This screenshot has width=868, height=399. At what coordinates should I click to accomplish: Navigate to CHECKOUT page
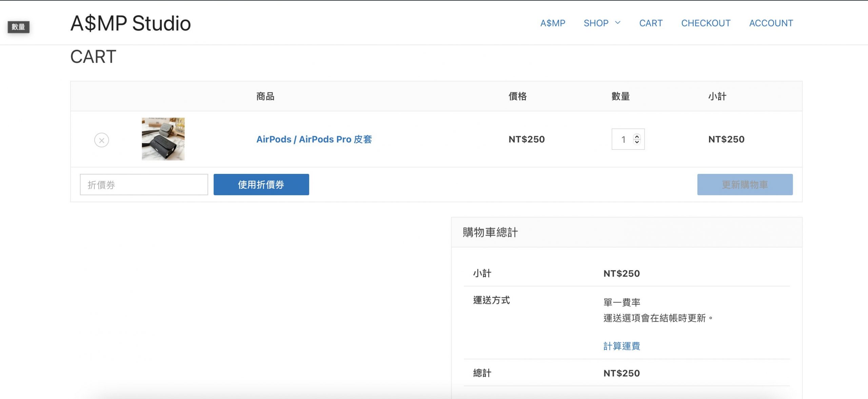pos(706,23)
